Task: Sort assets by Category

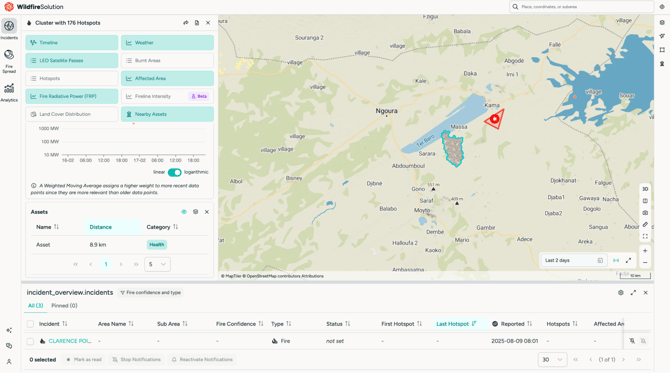Action: (x=162, y=227)
